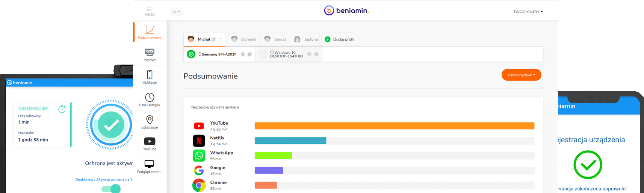Click the Netflix app icon in usage list

[199, 141]
